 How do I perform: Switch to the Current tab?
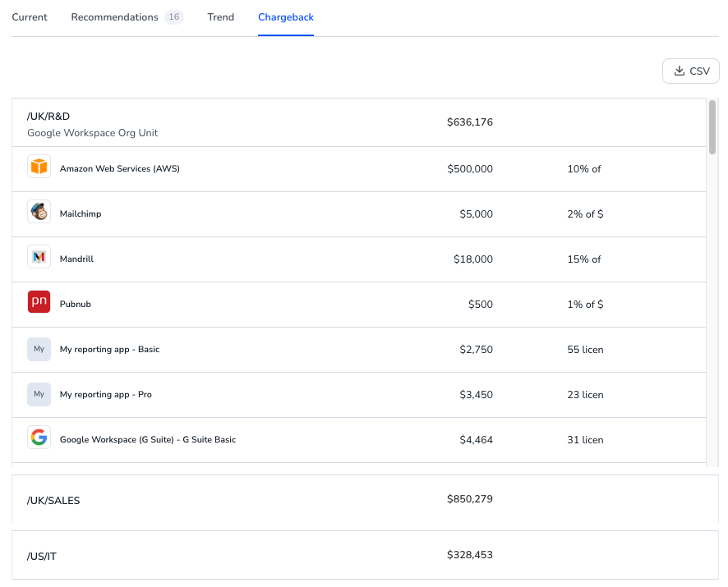click(x=30, y=17)
